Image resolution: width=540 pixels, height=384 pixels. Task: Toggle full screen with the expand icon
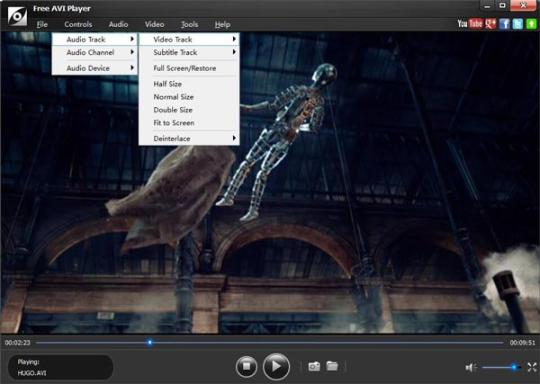coord(532,367)
